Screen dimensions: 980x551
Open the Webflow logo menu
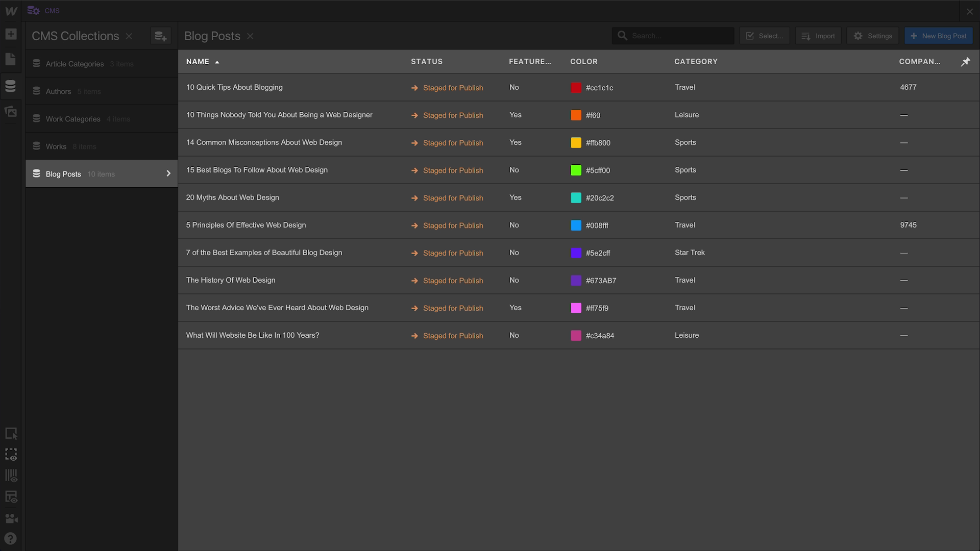(11, 10)
